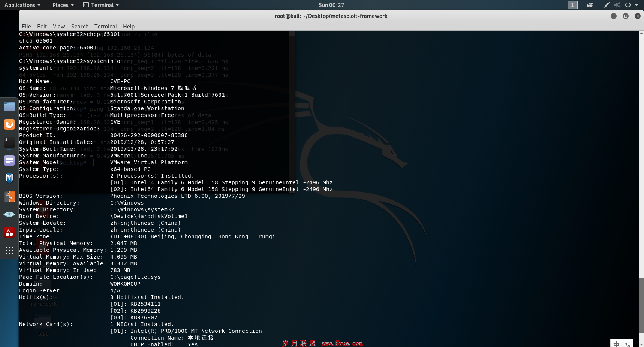
Task: Open the Places menu
Action: click(x=63, y=5)
